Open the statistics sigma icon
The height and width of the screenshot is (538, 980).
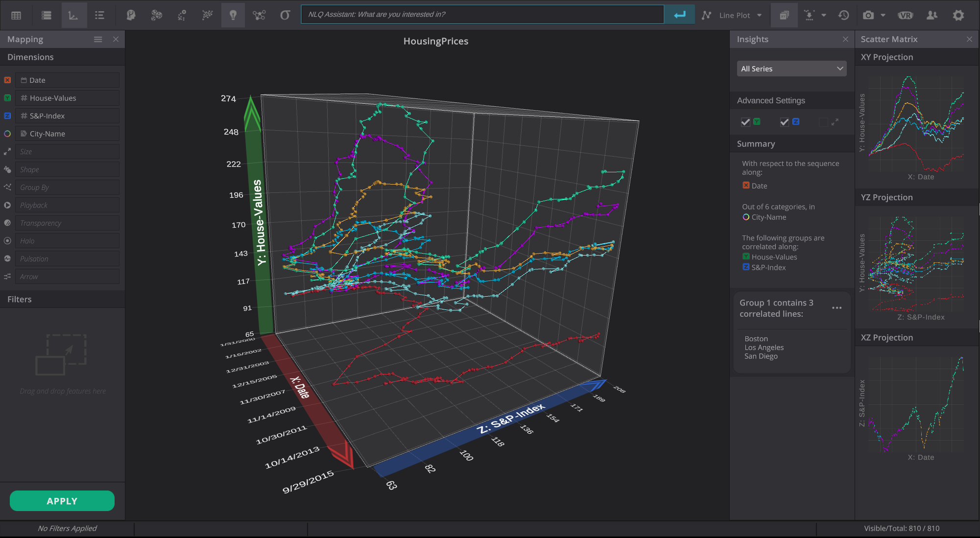click(x=285, y=15)
